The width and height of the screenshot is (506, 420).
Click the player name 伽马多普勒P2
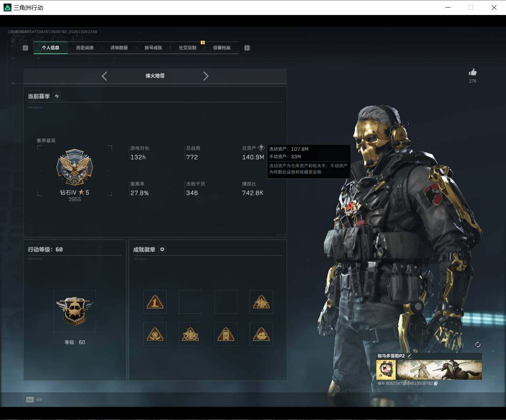click(391, 356)
